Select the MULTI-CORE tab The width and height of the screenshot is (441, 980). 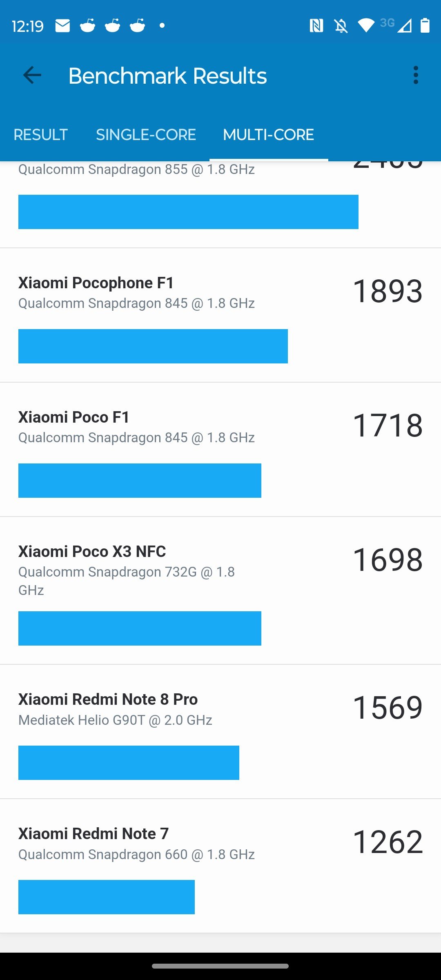coord(268,135)
